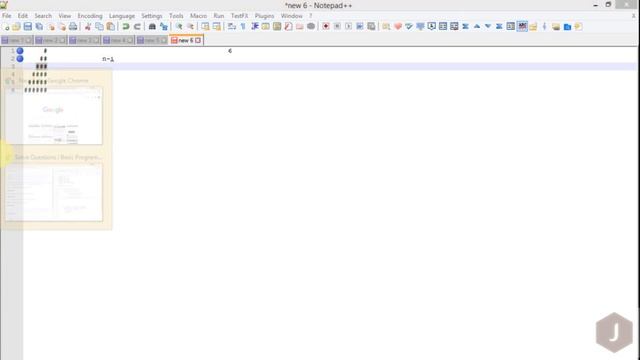Open the Edit menu

point(22,16)
